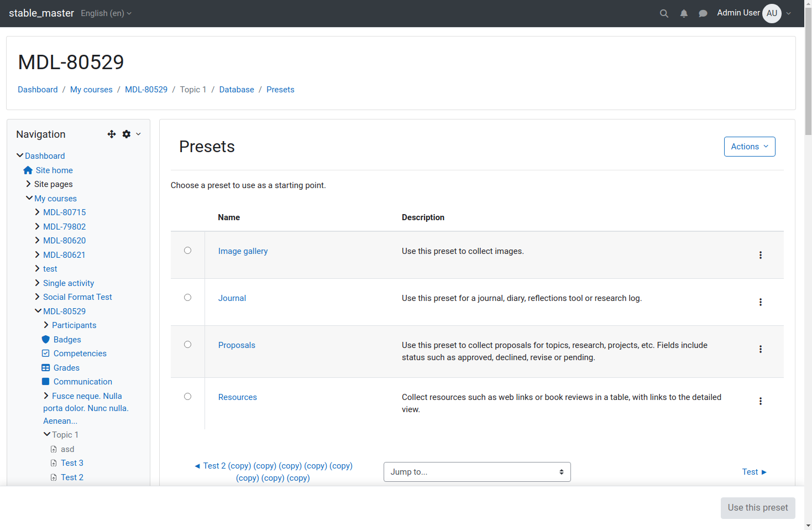This screenshot has height=530, width=812.
Task: Expand the MDL-79802 course node
Action: 38,227
